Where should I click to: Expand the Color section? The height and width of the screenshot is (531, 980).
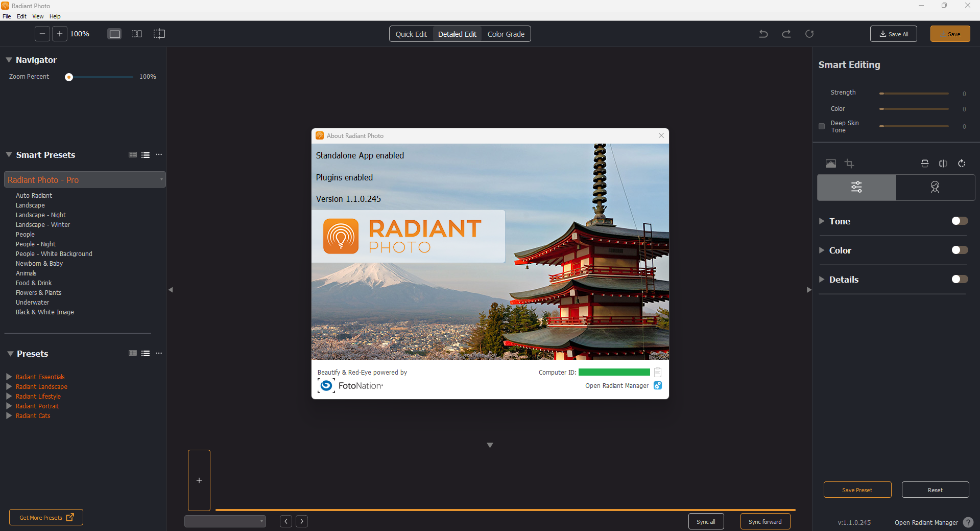click(822, 250)
